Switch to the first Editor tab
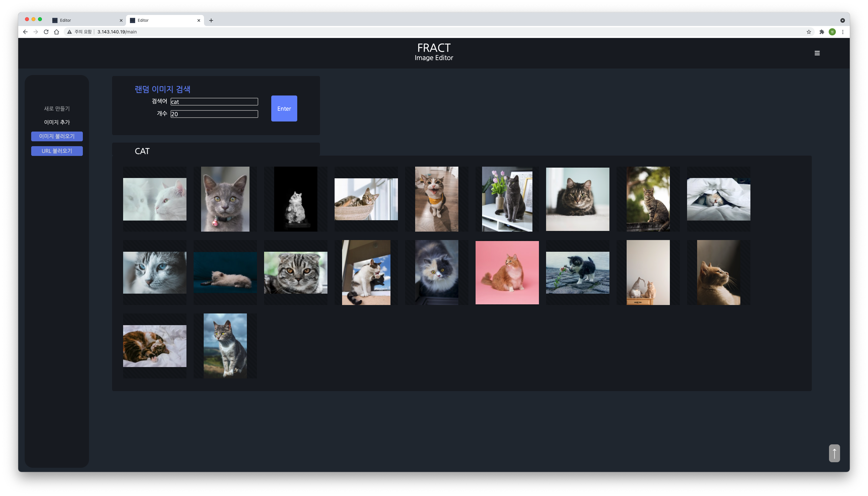 pyautogui.click(x=85, y=20)
